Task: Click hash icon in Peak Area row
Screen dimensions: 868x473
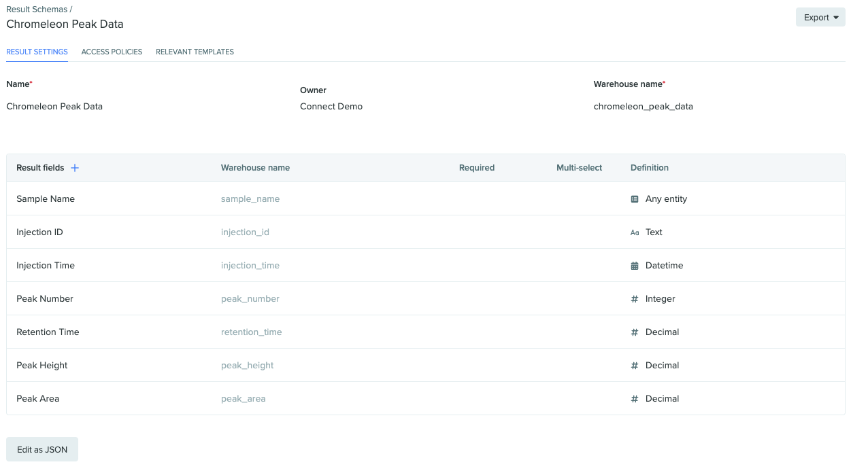Action: (635, 399)
